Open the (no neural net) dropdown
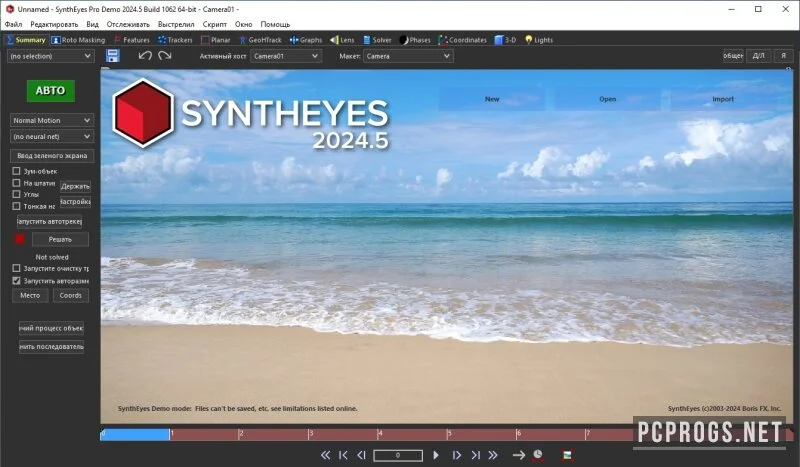 (x=52, y=137)
